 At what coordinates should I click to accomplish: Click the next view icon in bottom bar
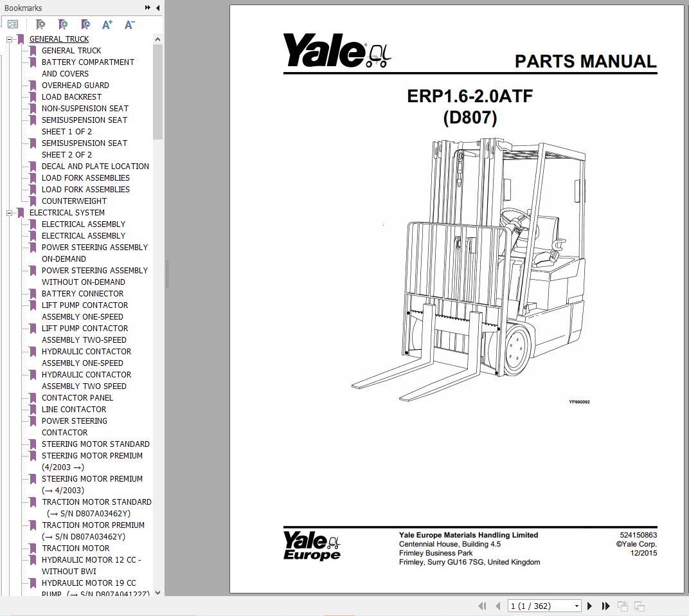tap(640, 606)
